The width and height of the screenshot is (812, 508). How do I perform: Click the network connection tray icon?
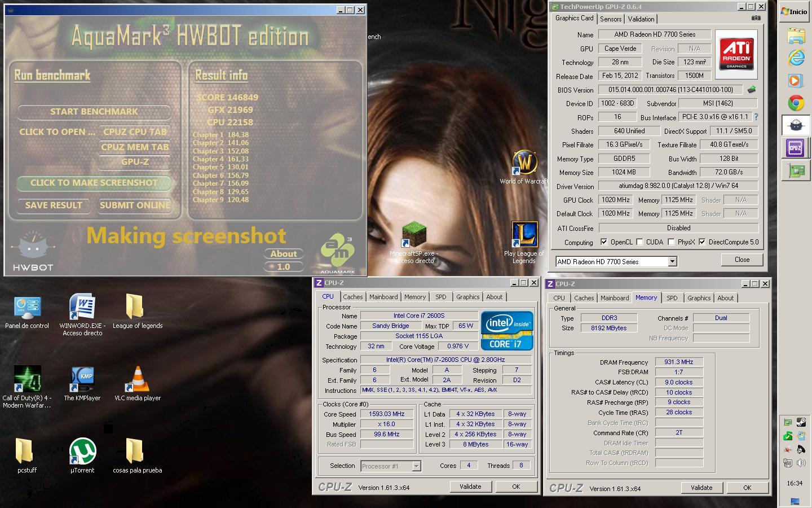pyautogui.click(x=788, y=463)
